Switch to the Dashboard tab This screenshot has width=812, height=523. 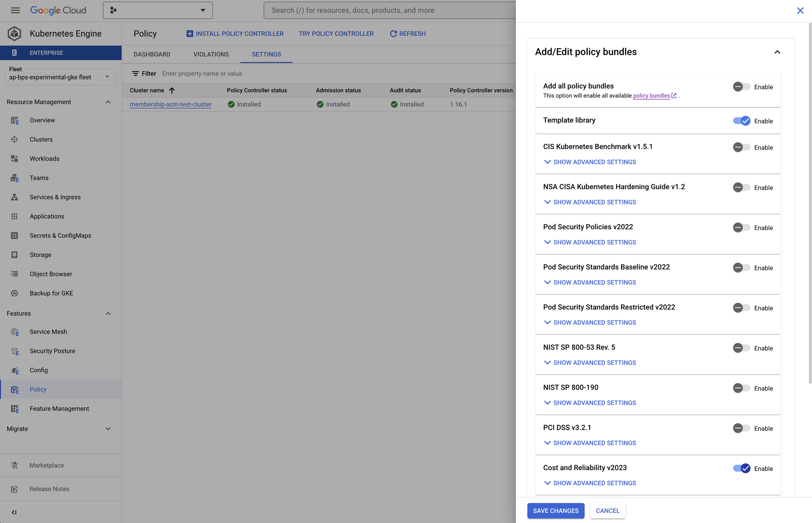click(x=152, y=54)
